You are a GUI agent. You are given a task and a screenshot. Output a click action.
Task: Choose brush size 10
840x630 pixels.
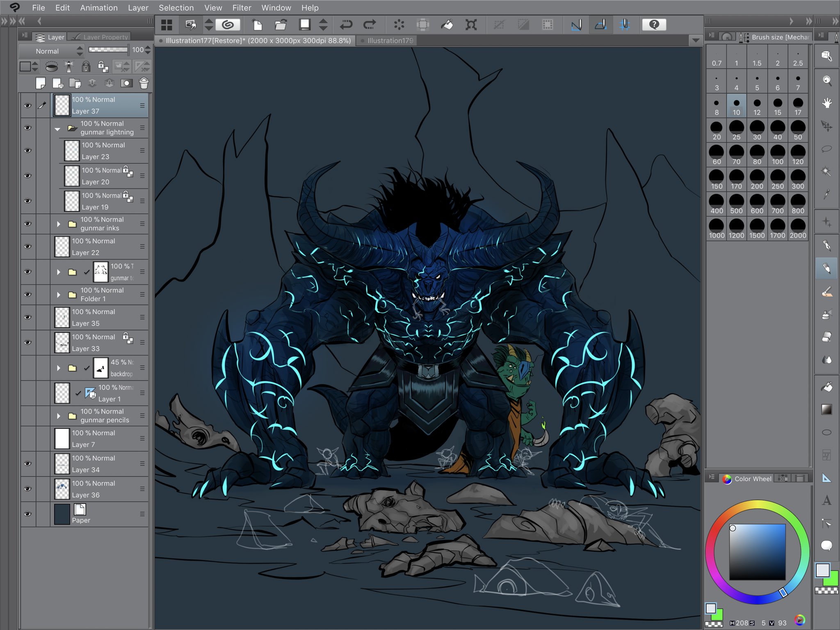[x=737, y=106]
